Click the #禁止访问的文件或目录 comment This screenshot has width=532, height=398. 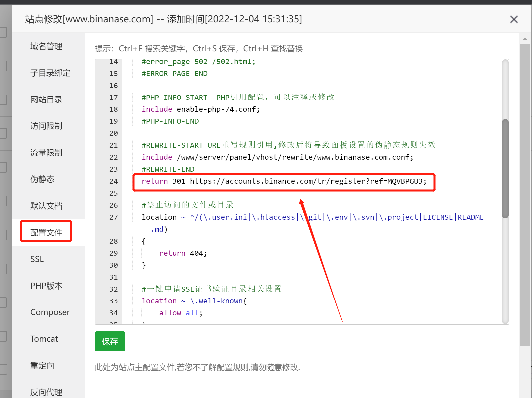tap(188, 205)
